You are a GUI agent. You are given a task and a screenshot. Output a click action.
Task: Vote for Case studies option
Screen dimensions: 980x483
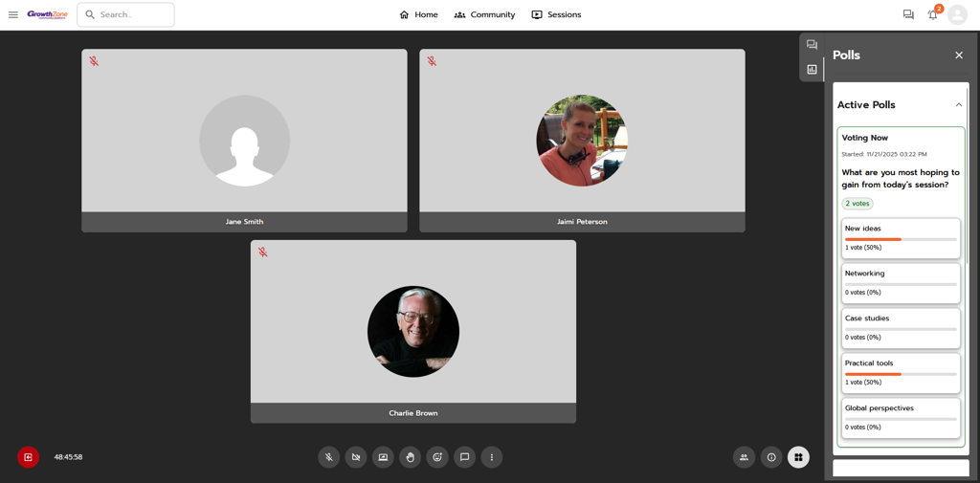click(901, 328)
